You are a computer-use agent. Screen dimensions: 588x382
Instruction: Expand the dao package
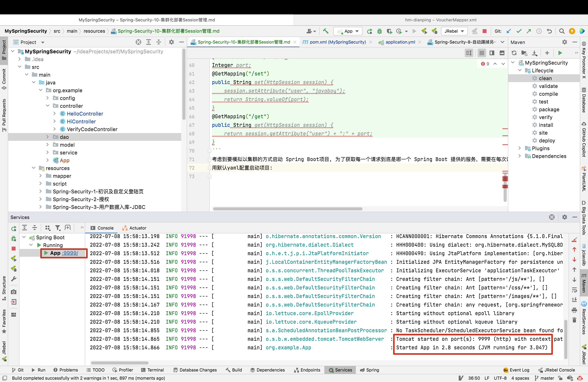(x=48, y=137)
